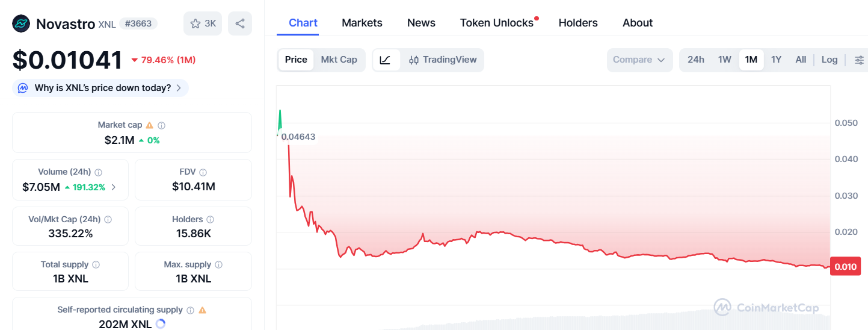Click Total supply info icon
The image size is (868, 330).
click(96, 265)
